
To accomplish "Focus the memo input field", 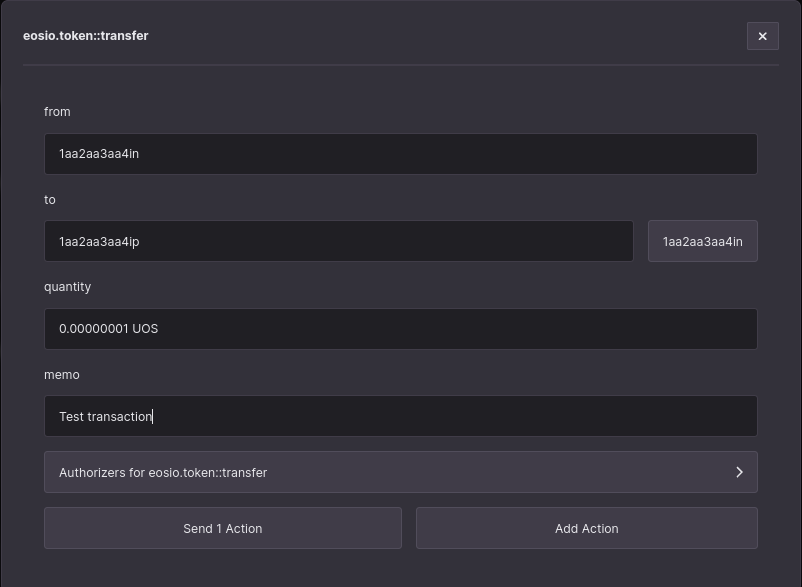I will tap(400, 416).
